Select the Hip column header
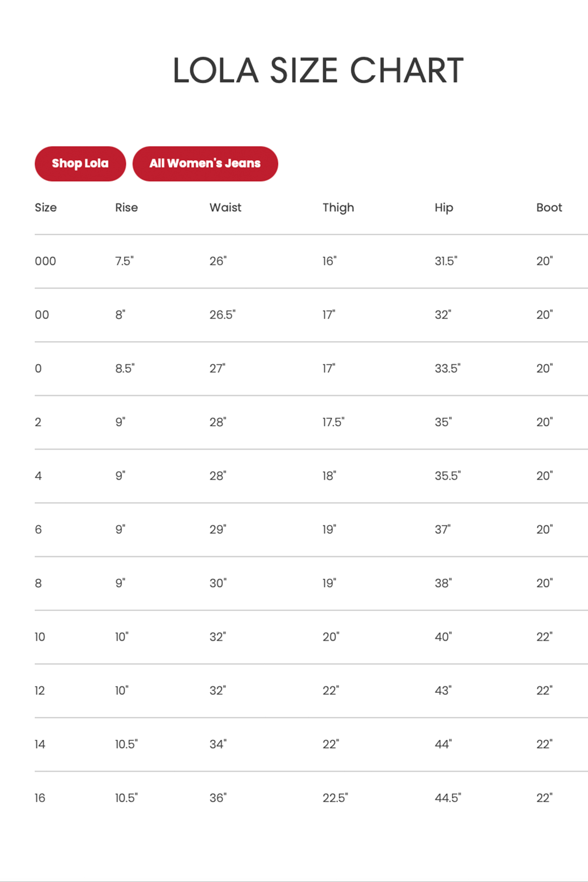The height and width of the screenshot is (882, 588). [444, 208]
